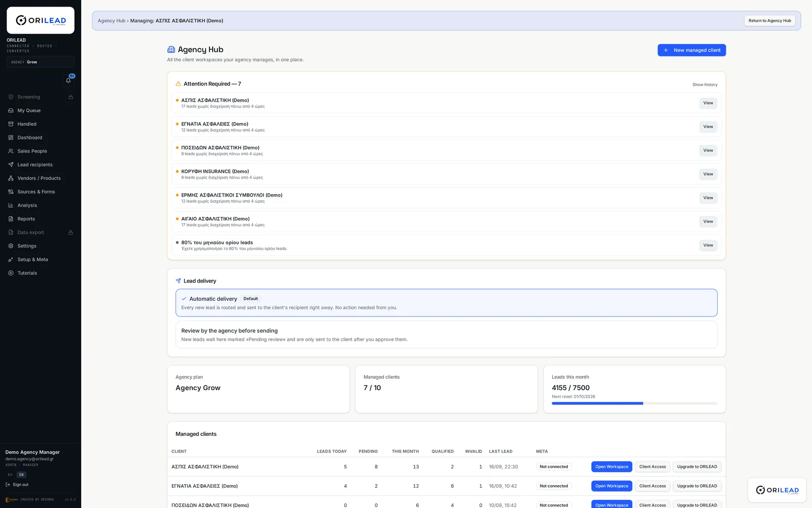812x508 pixels.
Task: Click the Sales People users icon
Action: point(11,151)
